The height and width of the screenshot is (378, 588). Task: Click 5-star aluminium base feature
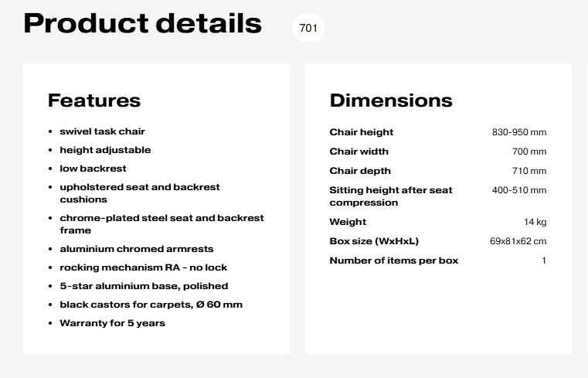[143, 286]
